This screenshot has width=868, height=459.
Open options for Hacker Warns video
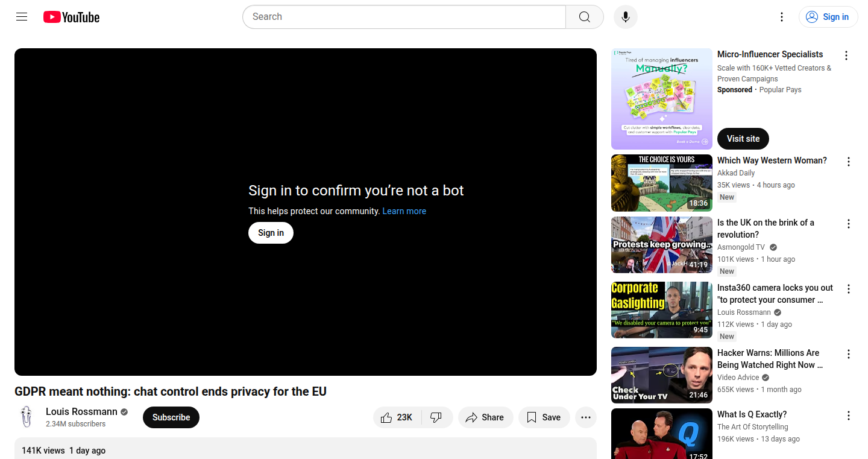849,354
